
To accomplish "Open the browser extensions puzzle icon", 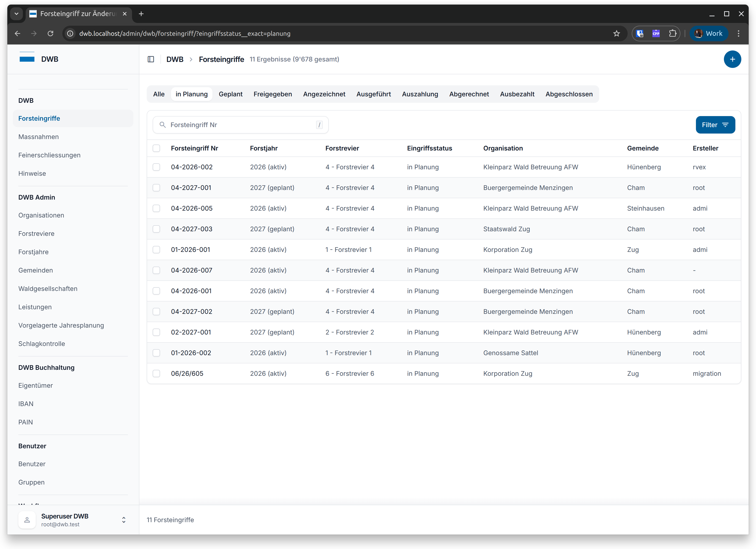I will pos(672,33).
